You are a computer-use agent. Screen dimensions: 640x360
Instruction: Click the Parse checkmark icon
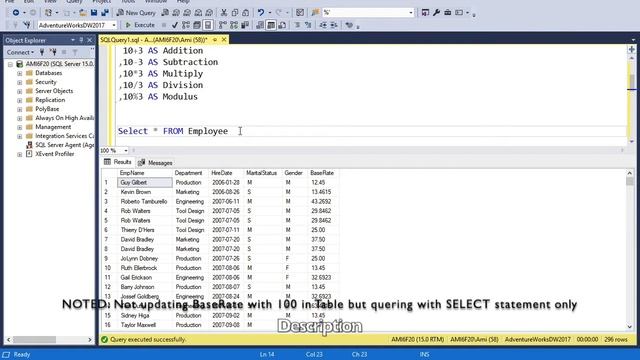pyautogui.click(x=175, y=25)
